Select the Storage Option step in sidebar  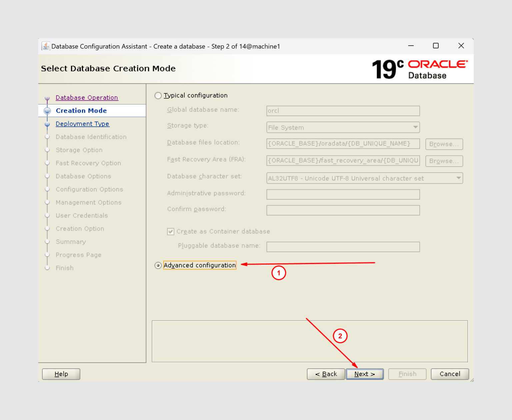(x=79, y=150)
